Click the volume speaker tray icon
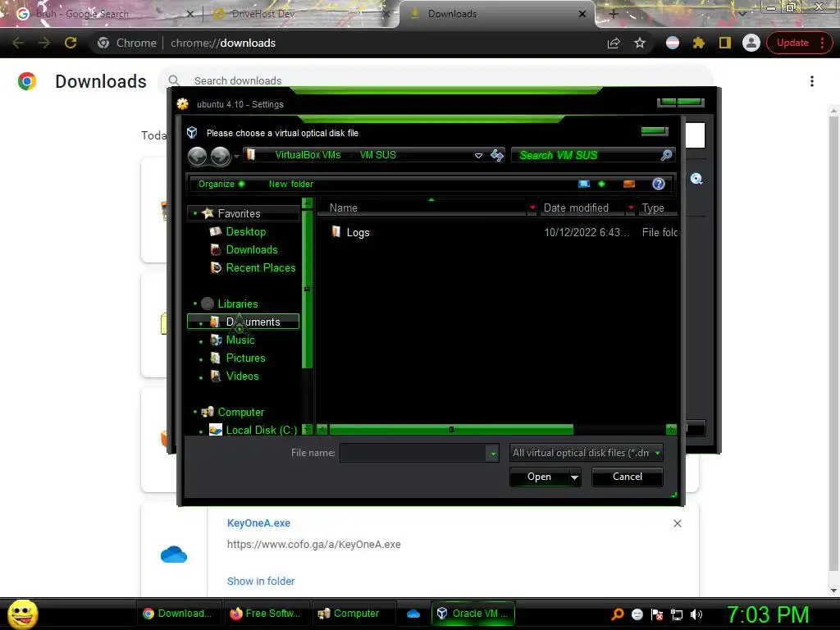The width and height of the screenshot is (840, 630). point(696,614)
